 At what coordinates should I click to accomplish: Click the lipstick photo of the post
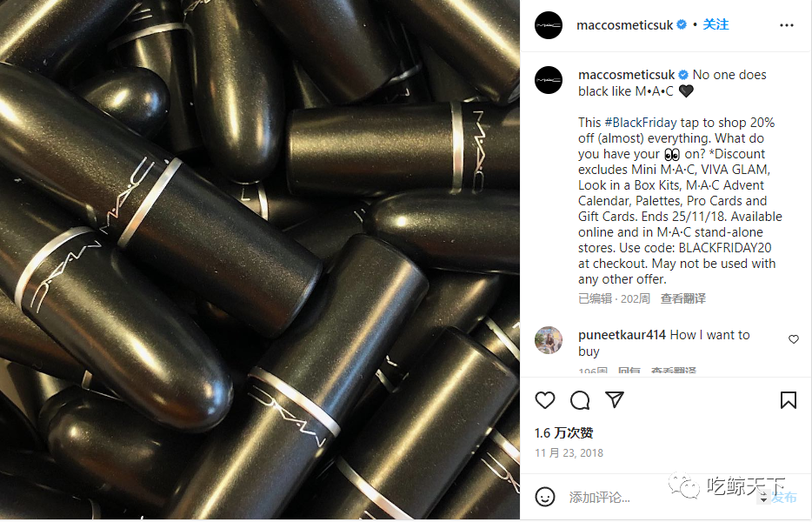260,260
